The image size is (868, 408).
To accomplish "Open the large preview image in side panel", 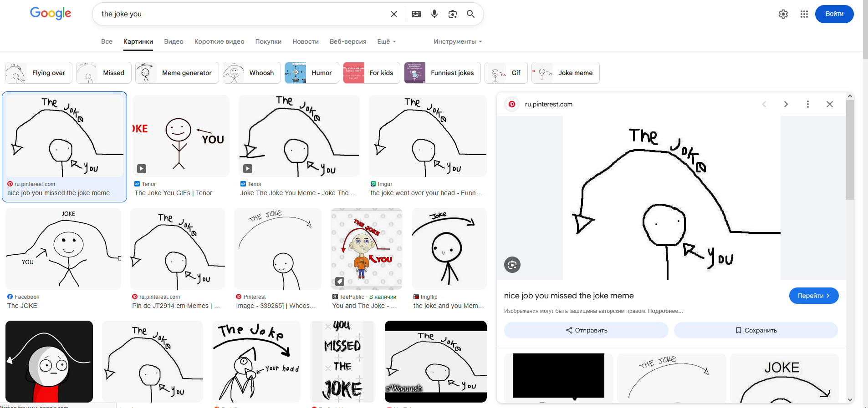I will click(x=672, y=198).
